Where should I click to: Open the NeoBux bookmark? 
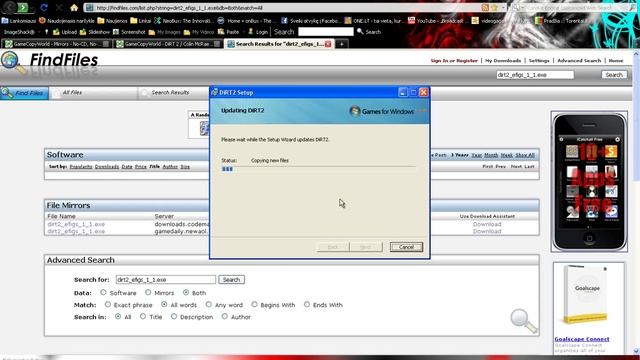click(183, 20)
